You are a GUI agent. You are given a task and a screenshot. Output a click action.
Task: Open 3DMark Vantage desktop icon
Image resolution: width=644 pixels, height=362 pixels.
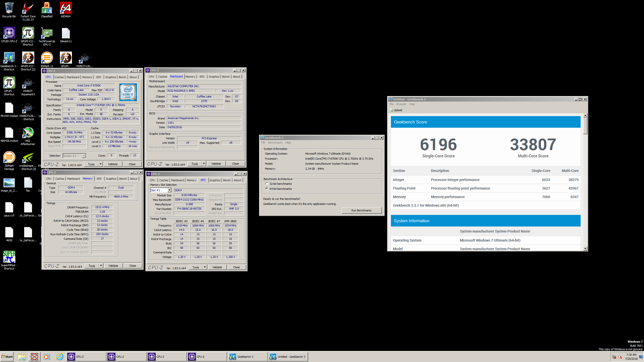[9, 161]
